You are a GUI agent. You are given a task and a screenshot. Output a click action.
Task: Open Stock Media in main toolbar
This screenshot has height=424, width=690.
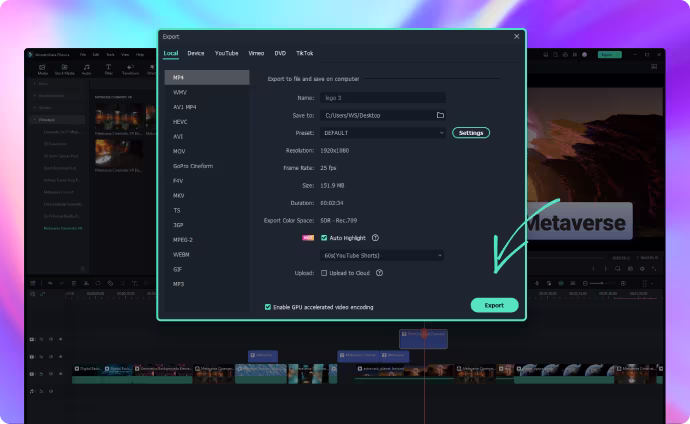click(x=64, y=69)
